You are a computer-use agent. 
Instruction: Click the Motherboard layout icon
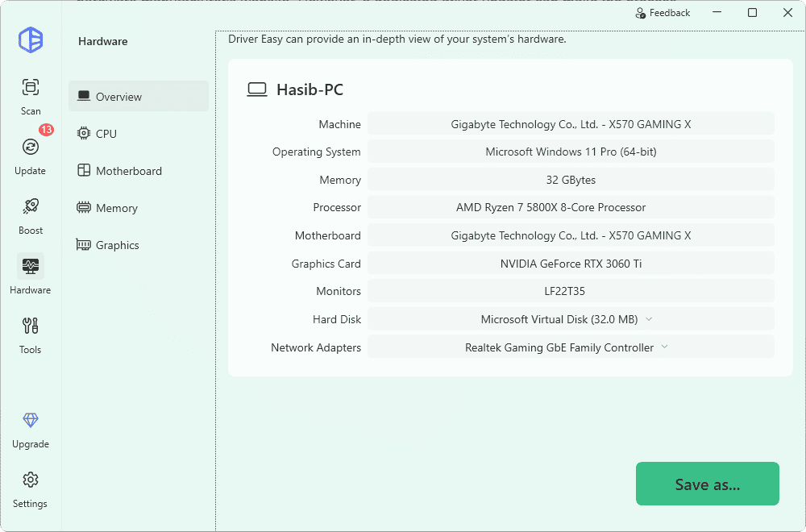(84, 171)
